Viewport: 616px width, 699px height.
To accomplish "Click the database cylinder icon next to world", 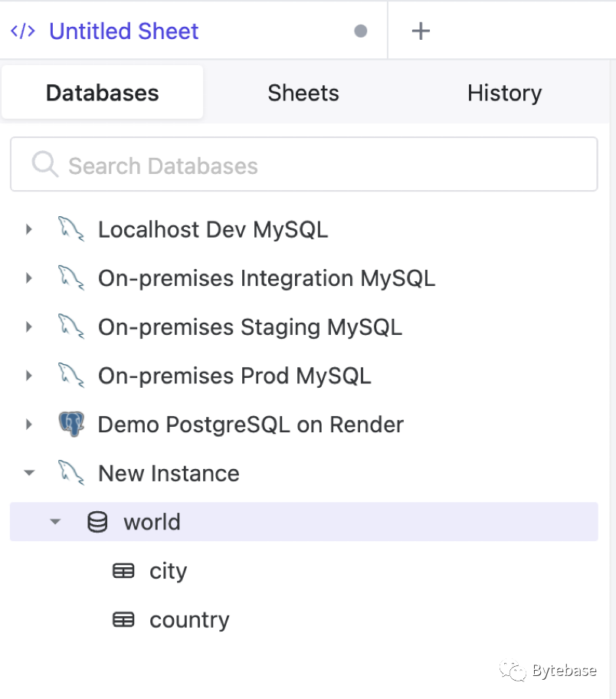I will click(97, 522).
